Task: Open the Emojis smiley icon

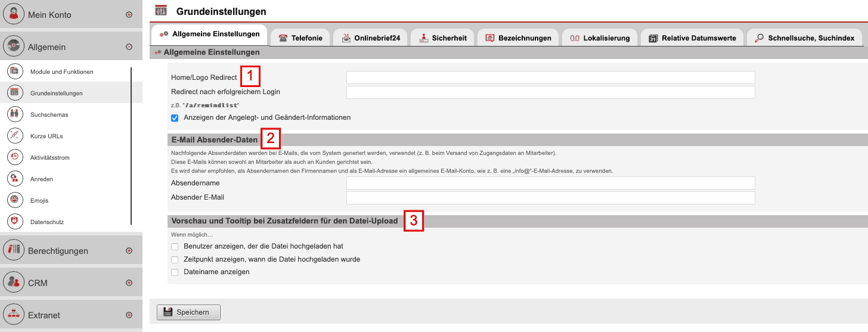Action: [14, 200]
